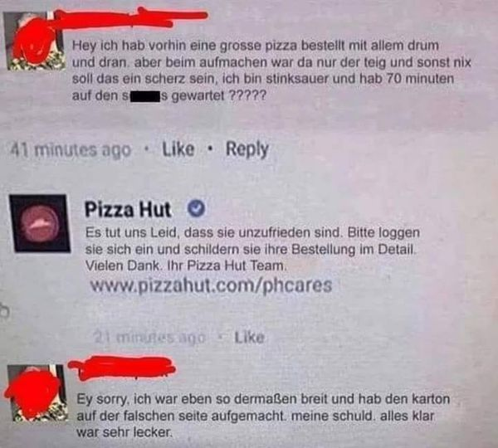Open the top commenter's red-scribbled avatar

(36, 41)
